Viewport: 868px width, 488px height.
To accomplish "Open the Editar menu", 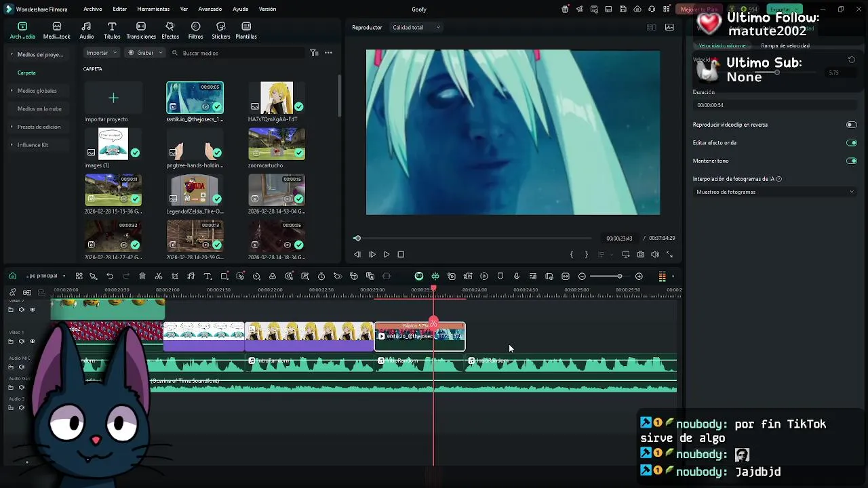I will [x=120, y=9].
